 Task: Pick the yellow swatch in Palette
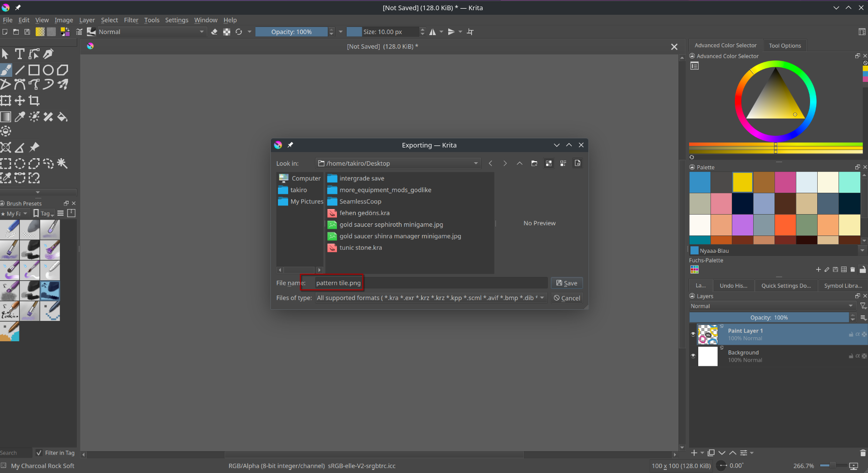pyautogui.click(x=742, y=183)
